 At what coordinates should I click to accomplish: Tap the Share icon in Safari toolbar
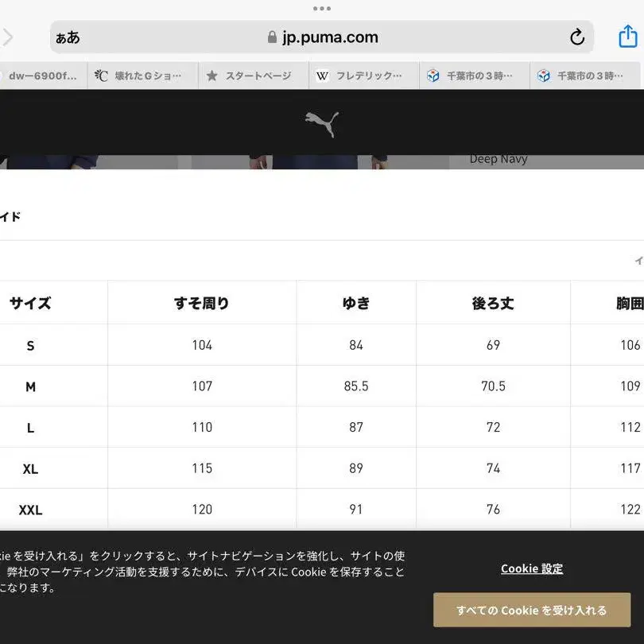tap(627, 37)
